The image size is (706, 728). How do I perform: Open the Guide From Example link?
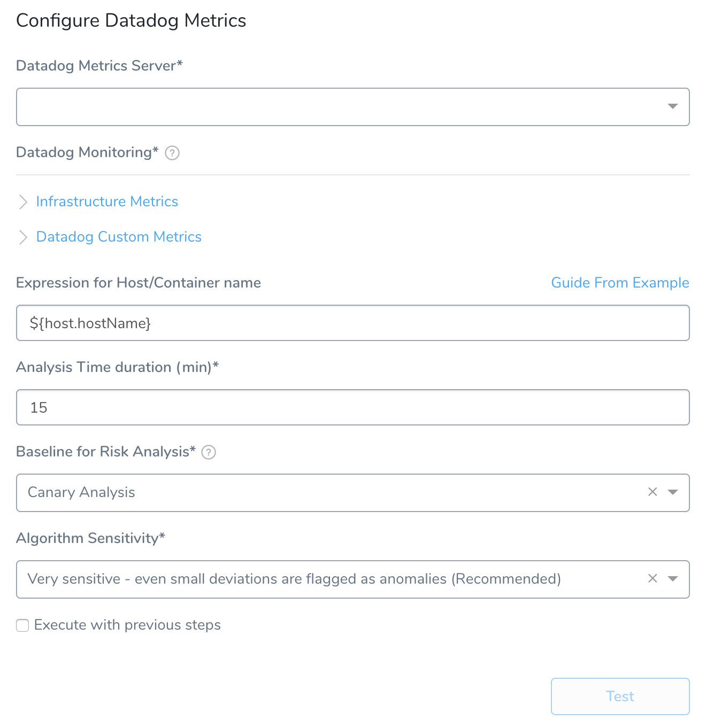(620, 283)
